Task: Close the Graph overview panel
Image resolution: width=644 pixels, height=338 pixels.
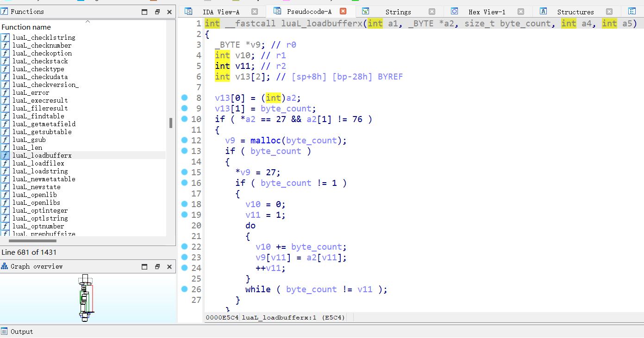Action: tap(169, 267)
